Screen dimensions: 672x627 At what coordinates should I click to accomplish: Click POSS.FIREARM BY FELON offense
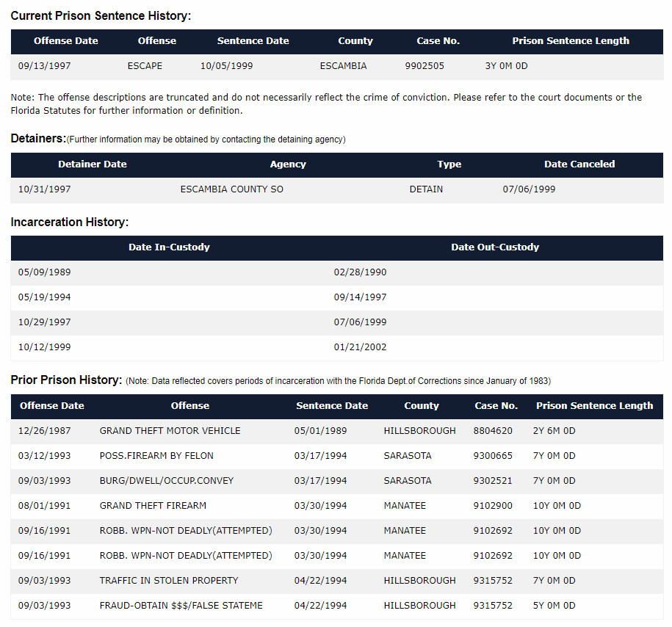coord(156,456)
